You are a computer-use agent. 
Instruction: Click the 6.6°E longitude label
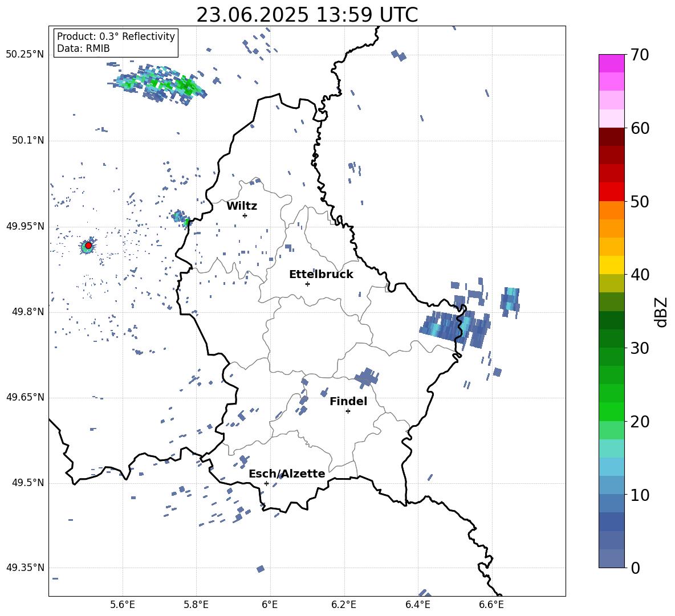[x=491, y=605]
